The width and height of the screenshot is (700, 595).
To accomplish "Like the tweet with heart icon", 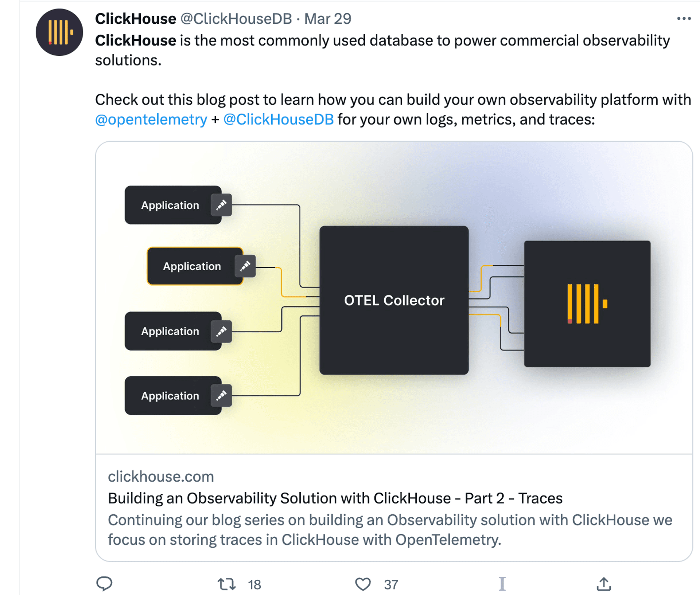I will click(x=363, y=584).
